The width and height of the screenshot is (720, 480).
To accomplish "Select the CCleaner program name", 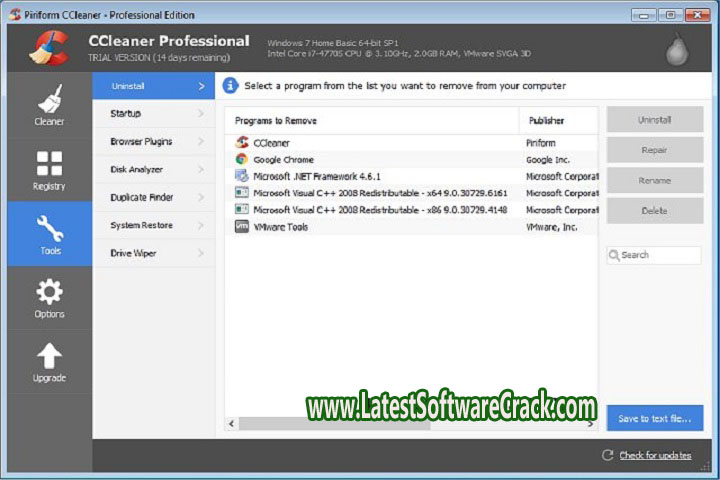I will pyautogui.click(x=271, y=143).
